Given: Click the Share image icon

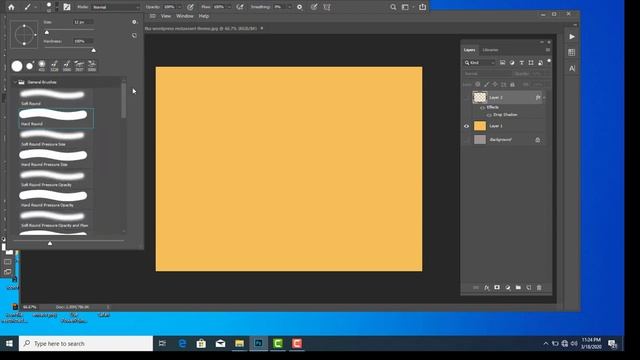Looking at the screenshot, I should tap(422, 7).
